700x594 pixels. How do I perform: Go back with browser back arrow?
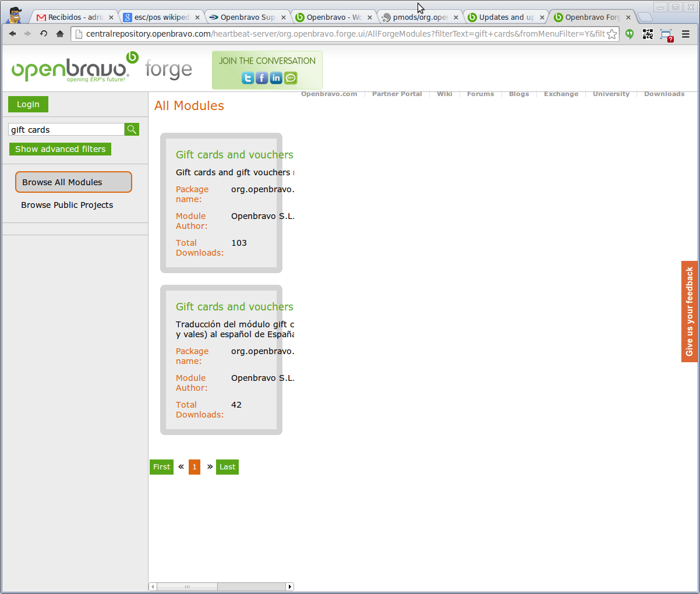point(12,34)
